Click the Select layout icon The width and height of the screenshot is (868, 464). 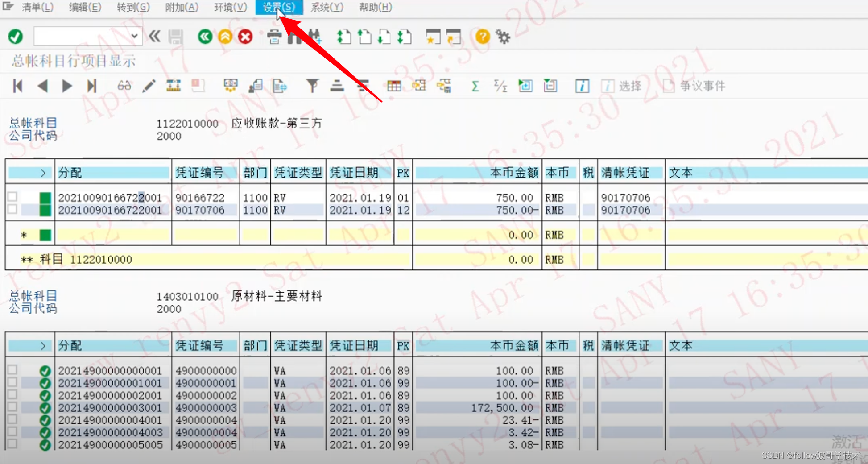click(419, 86)
